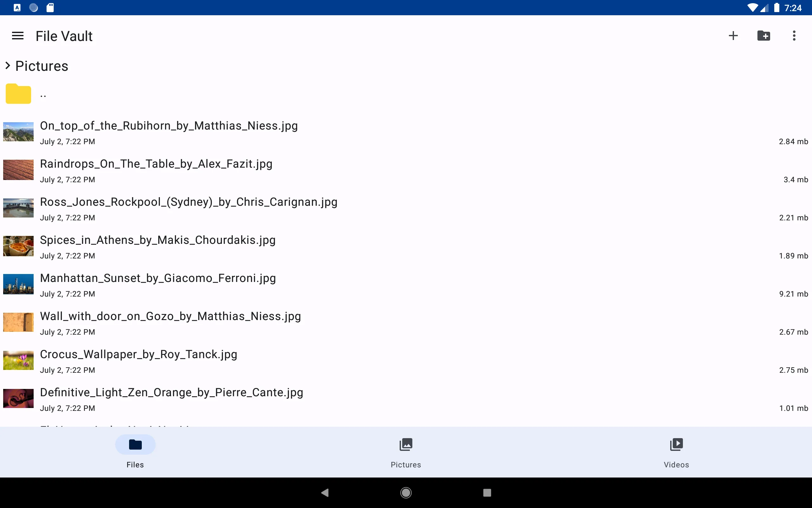Switch to the Videos tab
812x508 pixels.
[x=676, y=452]
